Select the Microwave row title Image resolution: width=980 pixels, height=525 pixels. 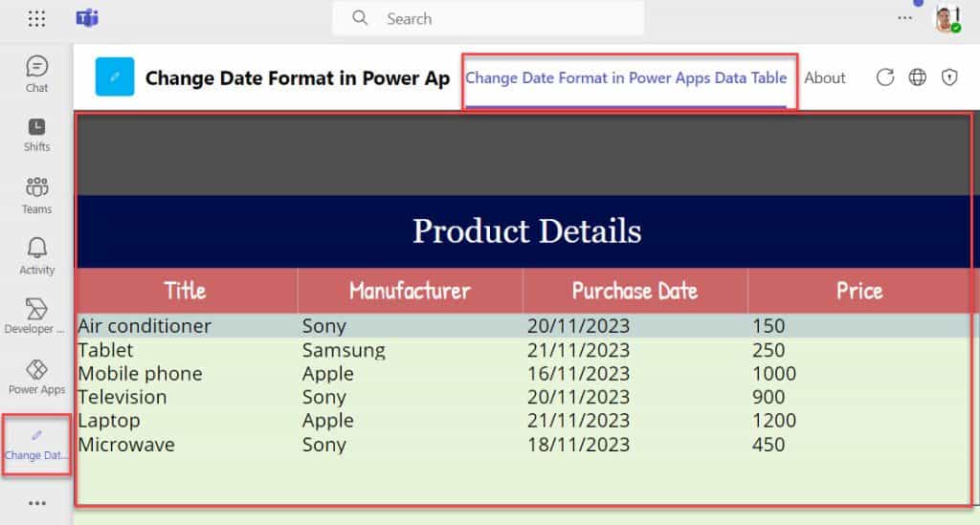click(126, 445)
